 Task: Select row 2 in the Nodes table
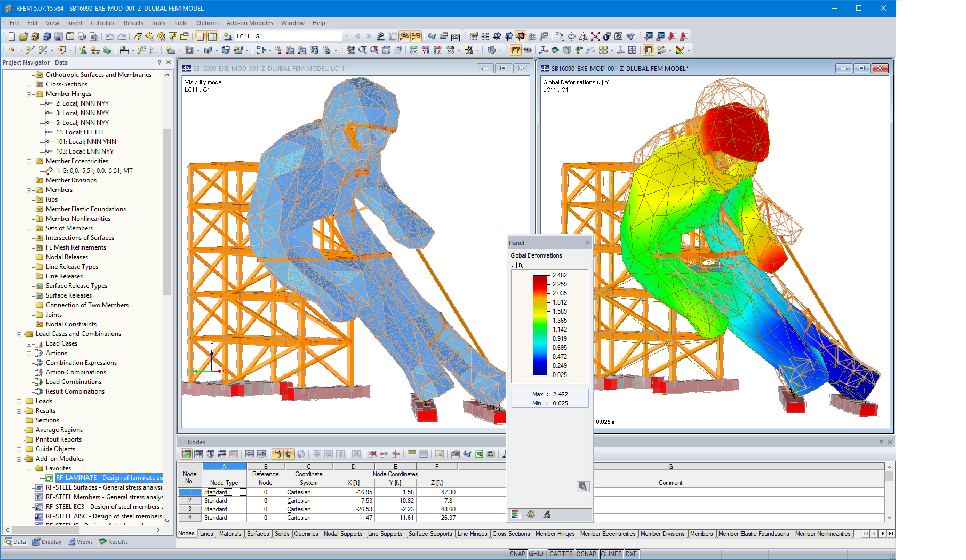pos(189,500)
